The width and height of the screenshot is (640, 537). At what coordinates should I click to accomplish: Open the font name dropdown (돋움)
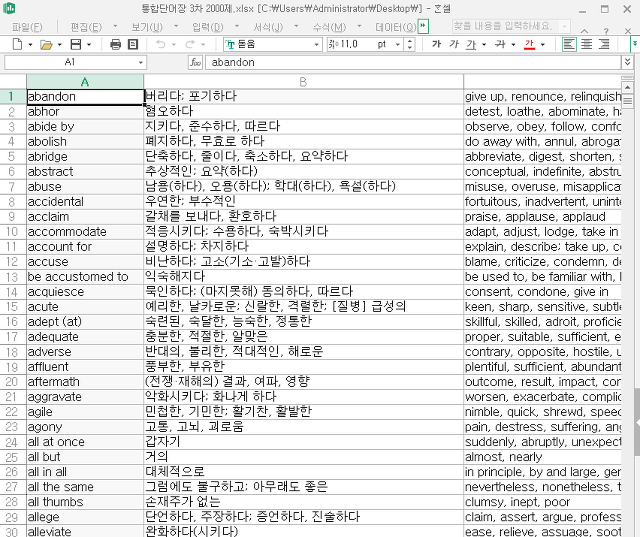point(317,45)
